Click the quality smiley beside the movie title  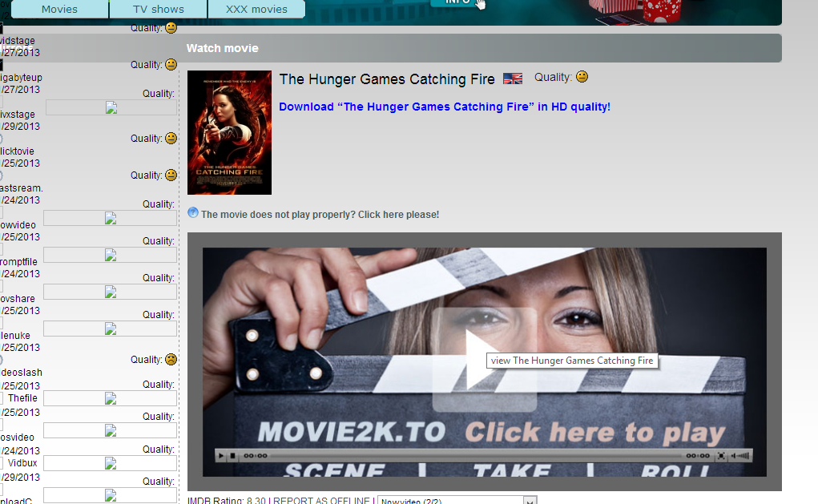582,77
